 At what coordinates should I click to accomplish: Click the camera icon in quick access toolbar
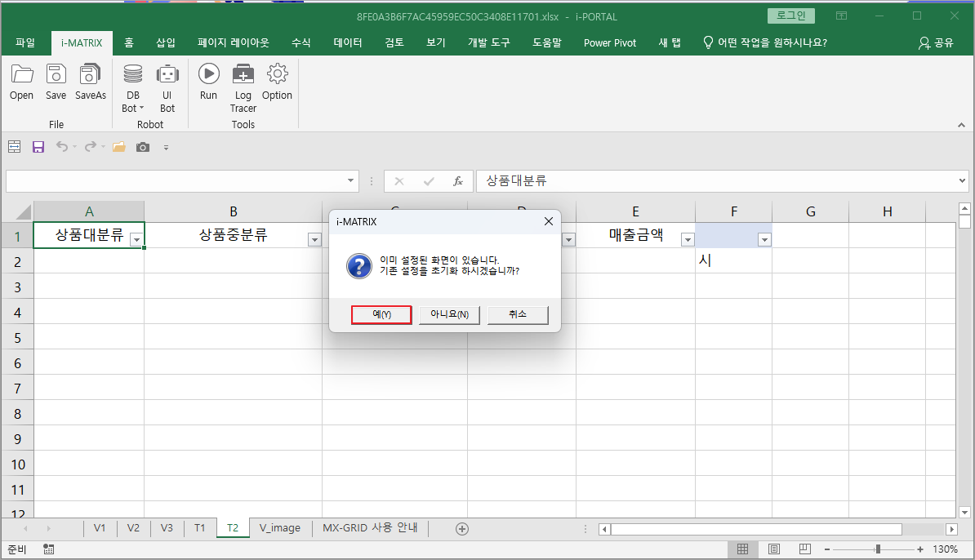[143, 147]
